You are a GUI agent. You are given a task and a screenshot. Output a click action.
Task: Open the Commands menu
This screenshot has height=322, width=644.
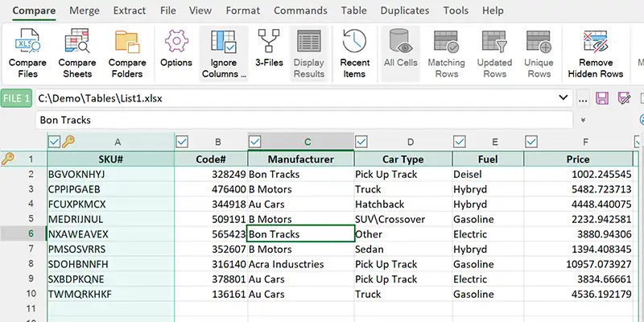tap(300, 10)
